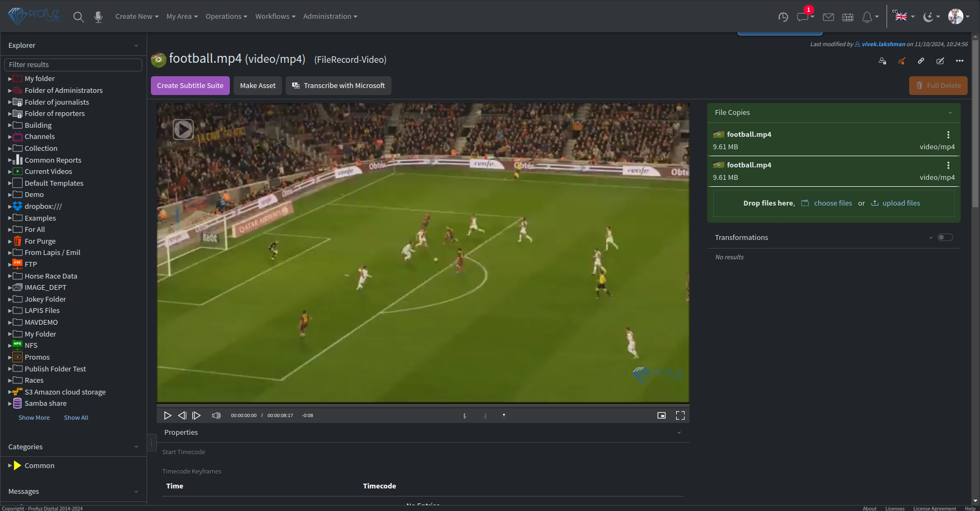The height and width of the screenshot is (511, 980).
Task: Click the big play overlay on video
Action: click(x=183, y=129)
